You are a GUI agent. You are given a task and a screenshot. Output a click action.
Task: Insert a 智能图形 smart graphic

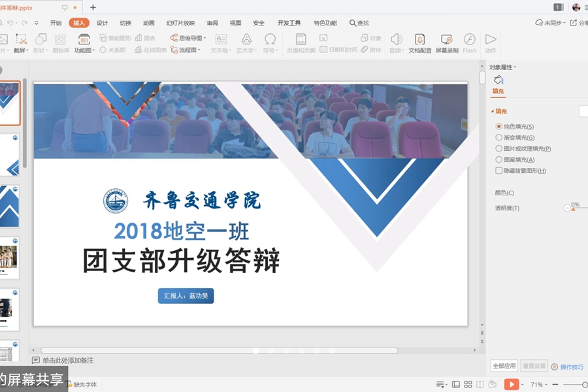tap(115, 38)
